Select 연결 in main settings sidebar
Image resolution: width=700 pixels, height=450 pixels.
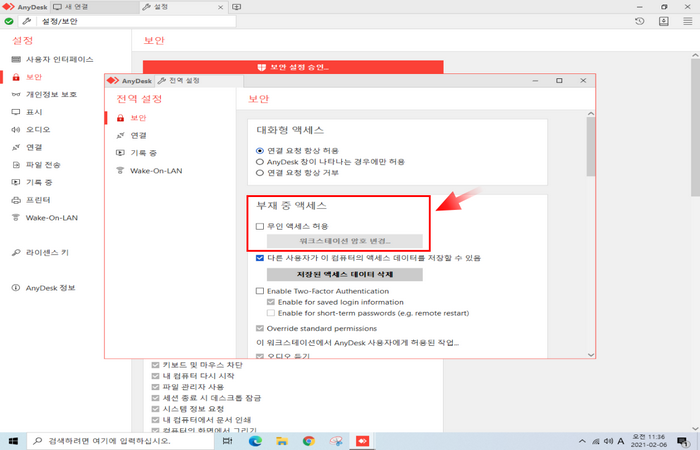pos(27,147)
